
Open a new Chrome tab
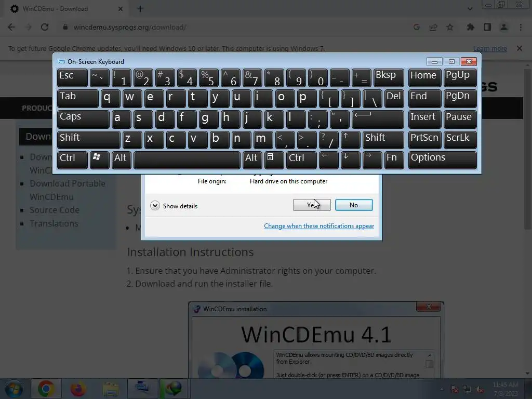click(x=140, y=9)
